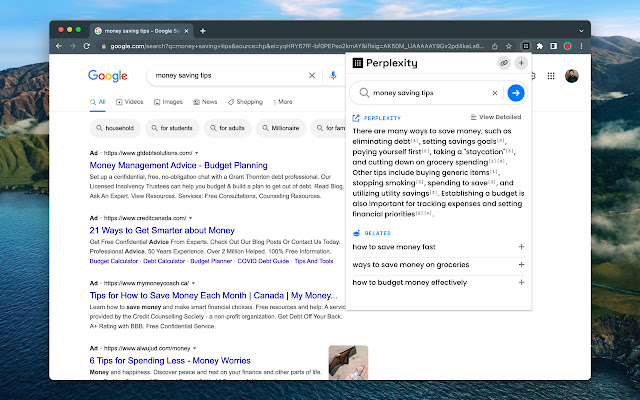Select the 'for adults' suggestion chip

[228, 128]
